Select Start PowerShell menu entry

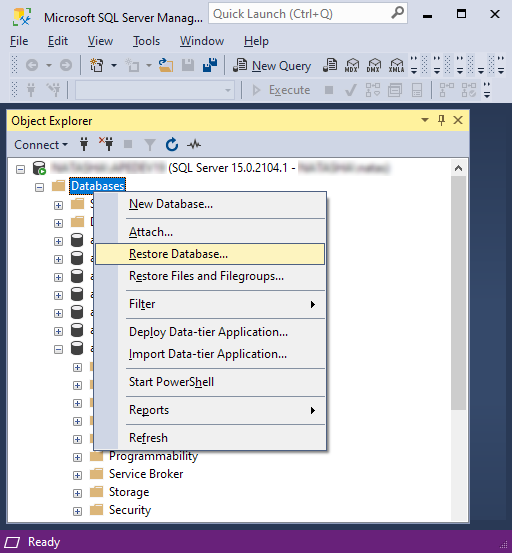coord(210,382)
